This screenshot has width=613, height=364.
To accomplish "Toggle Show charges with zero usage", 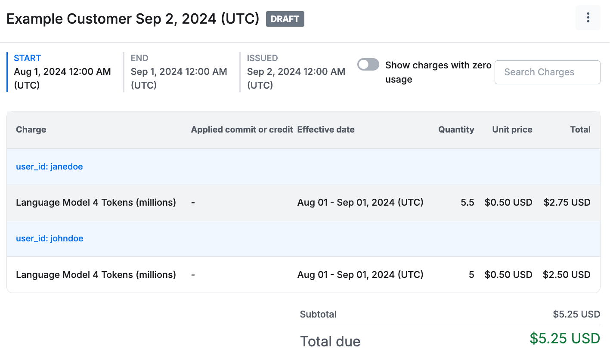I will click(x=368, y=65).
